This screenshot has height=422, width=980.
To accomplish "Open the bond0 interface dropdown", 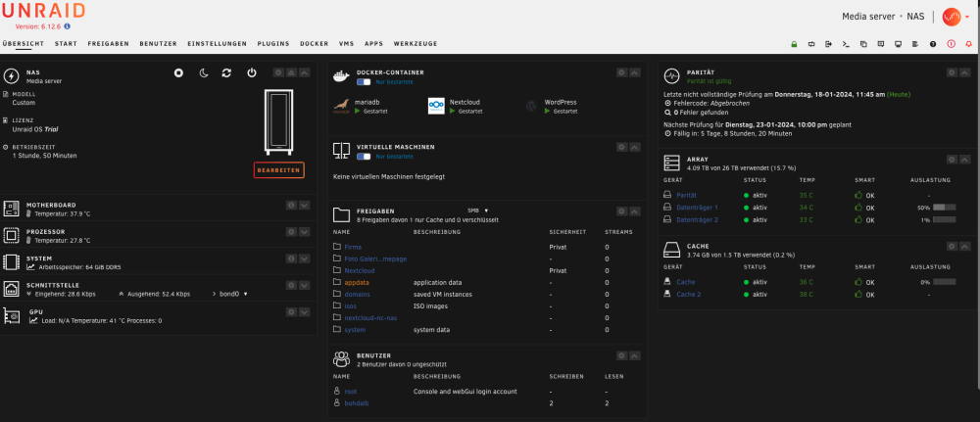I will click(x=233, y=294).
